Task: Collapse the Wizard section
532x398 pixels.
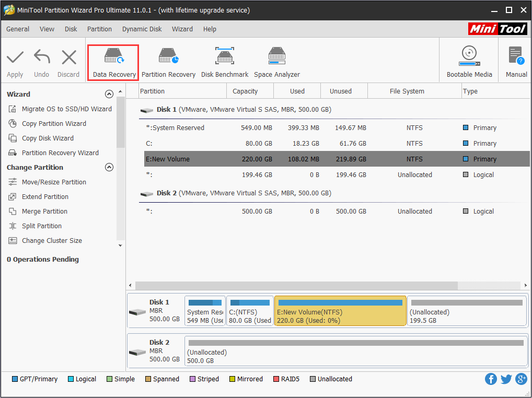Action: pyautogui.click(x=109, y=94)
